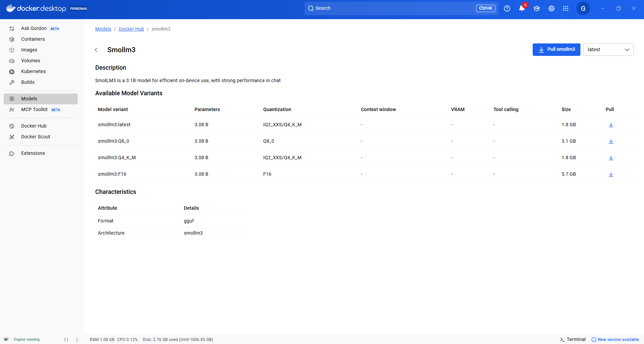Screen dimensions: 644x344
Task: Click the Parameters column header
Action: pyautogui.click(x=207, y=109)
